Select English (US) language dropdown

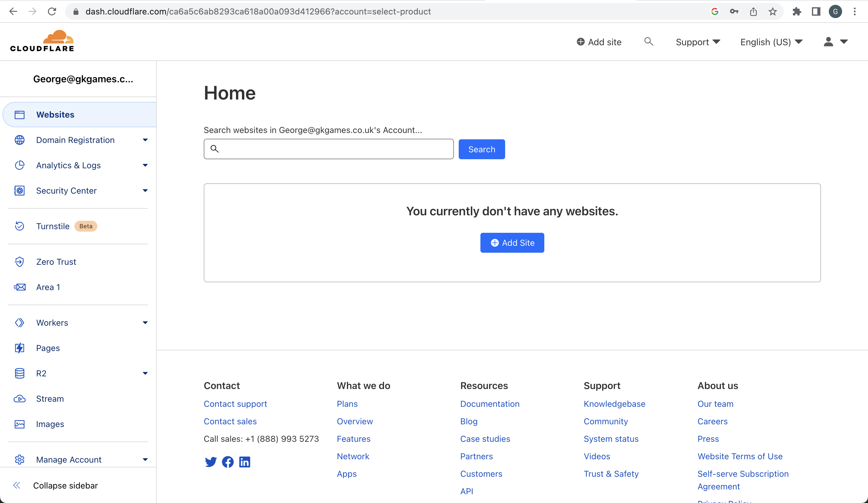coord(772,41)
